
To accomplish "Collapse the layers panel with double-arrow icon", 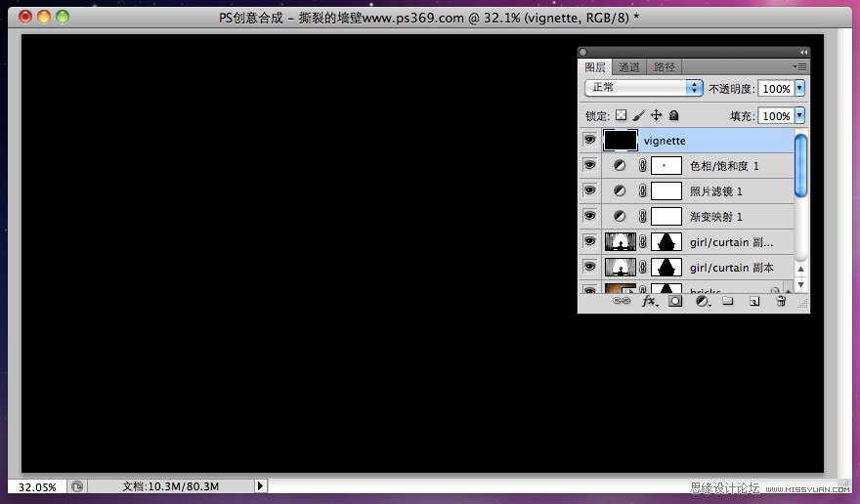I will tap(803, 52).
